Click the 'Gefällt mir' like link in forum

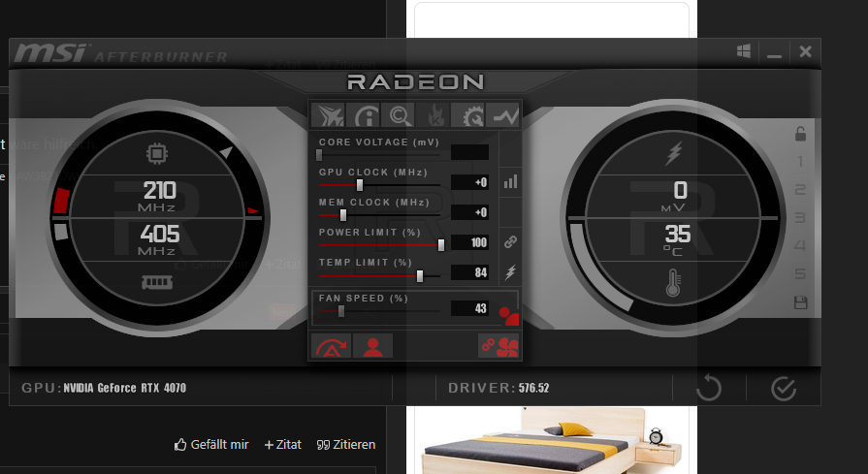click(211, 444)
